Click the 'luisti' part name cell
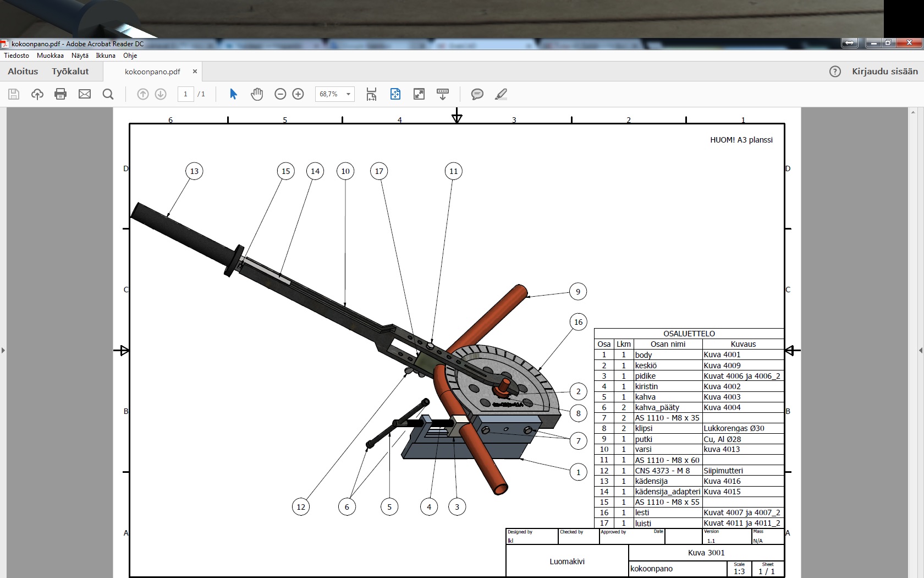 tap(668, 524)
